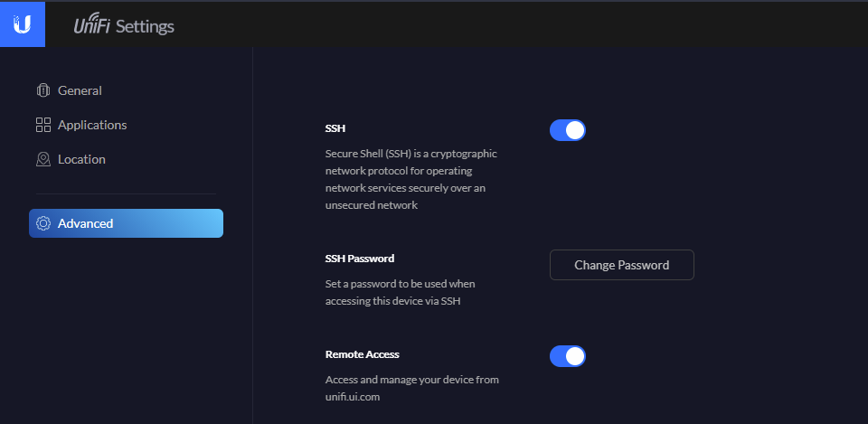Turn off the Remote Access toggle
868x424 pixels.
pyautogui.click(x=568, y=356)
